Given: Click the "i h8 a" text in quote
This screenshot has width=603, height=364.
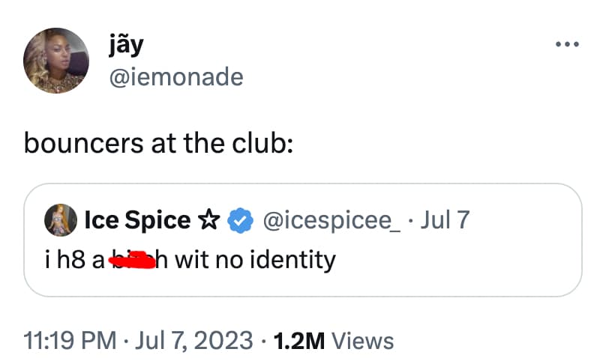Looking at the screenshot, I should tap(73, 260).
